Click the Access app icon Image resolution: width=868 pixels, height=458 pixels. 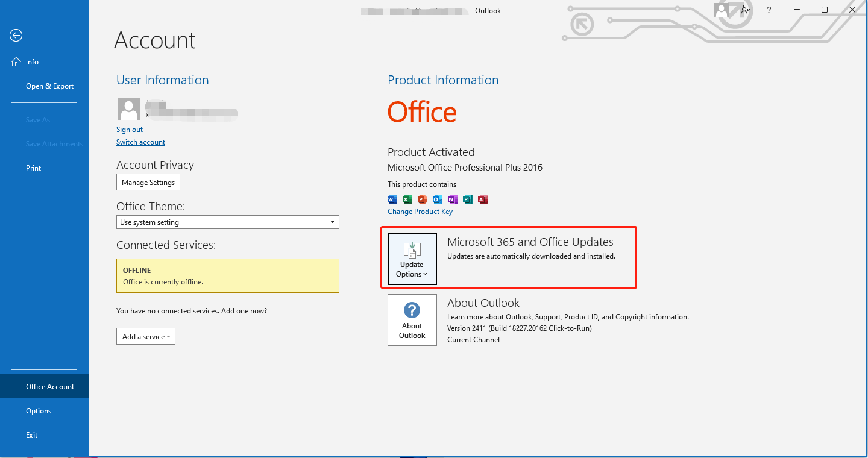[483, 199]
